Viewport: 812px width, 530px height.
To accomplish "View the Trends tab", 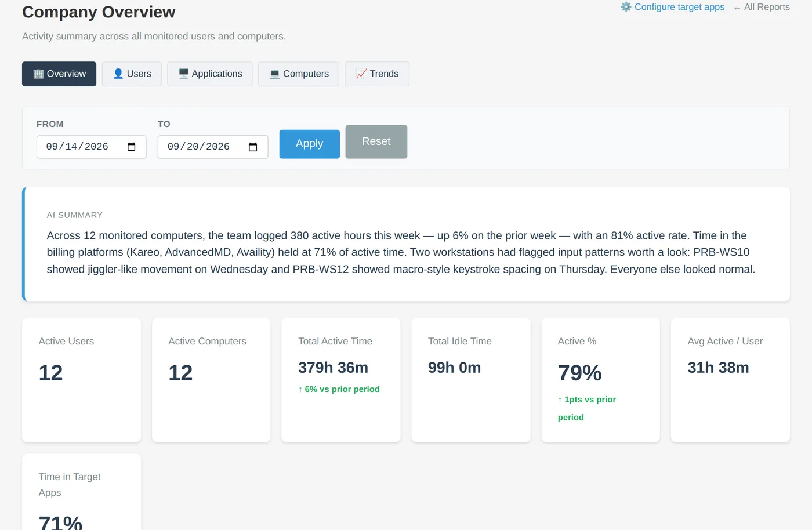I will click(377, 74).
